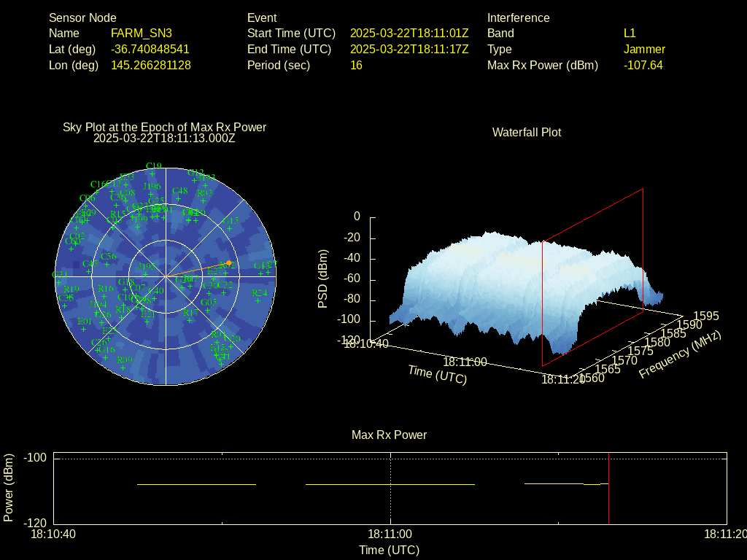Screen dimensions: 747x560
Task: Select the C56 satellite marker
Action: (108, 264)
